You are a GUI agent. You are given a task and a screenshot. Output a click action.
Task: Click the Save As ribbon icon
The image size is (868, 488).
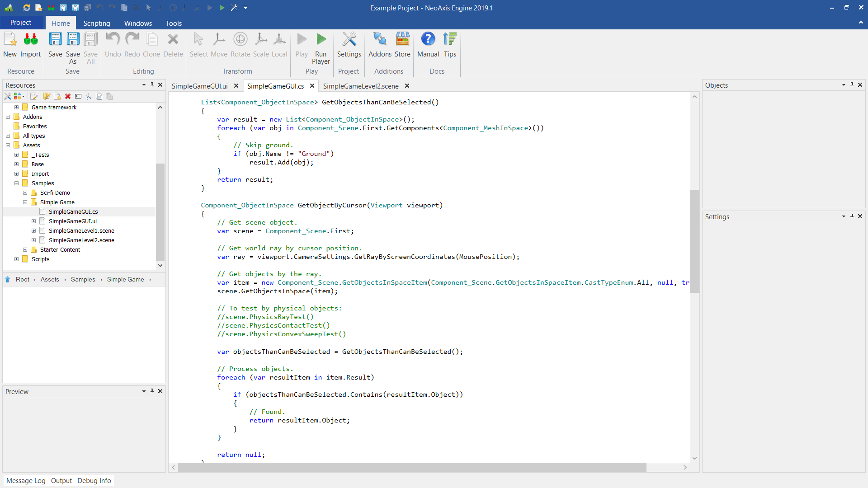coord(73,40)
